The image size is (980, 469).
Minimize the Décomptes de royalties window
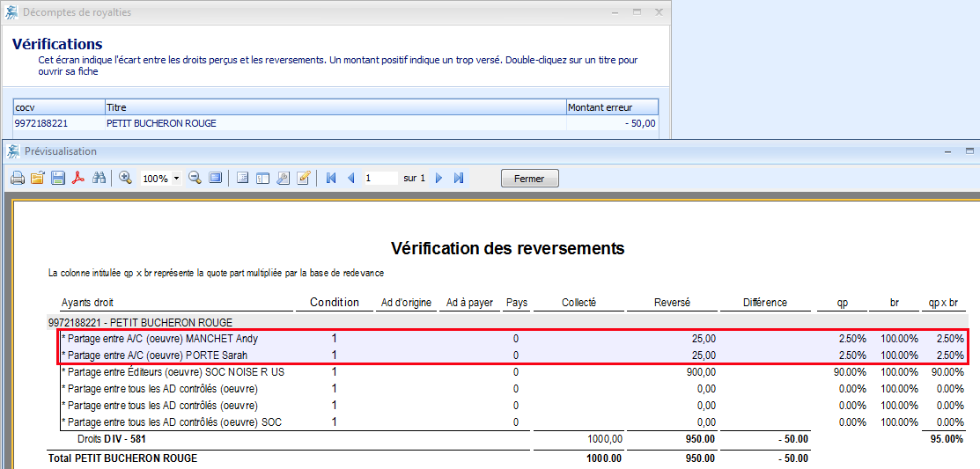click(x=616, y=11)
